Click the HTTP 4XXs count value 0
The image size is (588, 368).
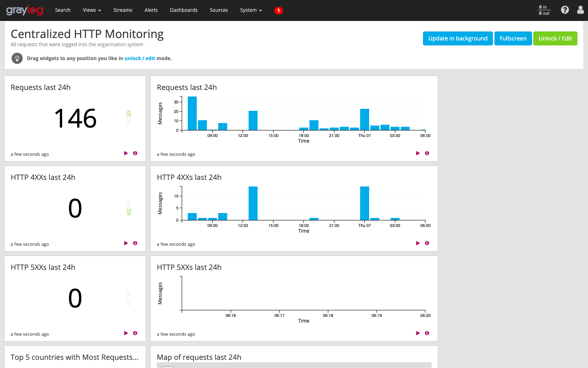coord(75,208)
